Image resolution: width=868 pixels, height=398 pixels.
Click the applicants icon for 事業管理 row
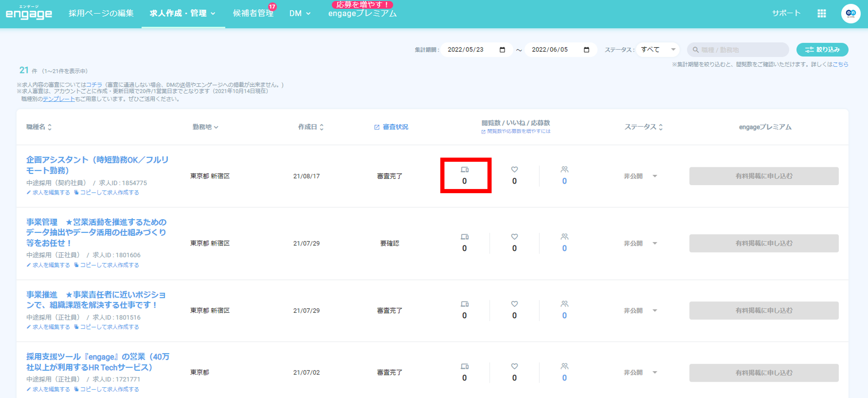tap(564, 237)
